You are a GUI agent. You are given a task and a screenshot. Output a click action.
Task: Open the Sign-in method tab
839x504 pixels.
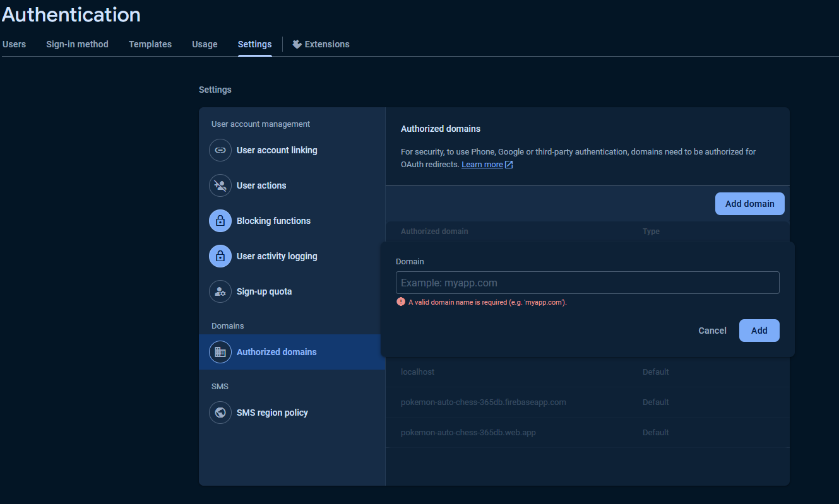[77, 44]
